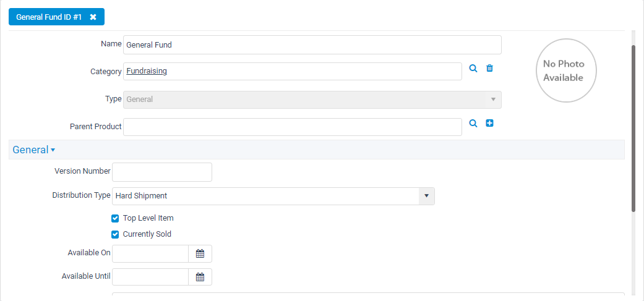Click the Version Number input field
The image size is (644, 301).
pos(162,172)
